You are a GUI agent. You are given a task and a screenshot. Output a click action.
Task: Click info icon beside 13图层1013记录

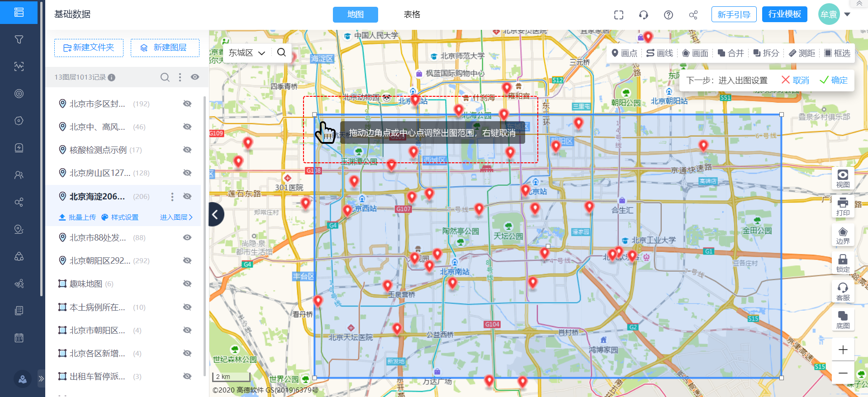point(112,77)
